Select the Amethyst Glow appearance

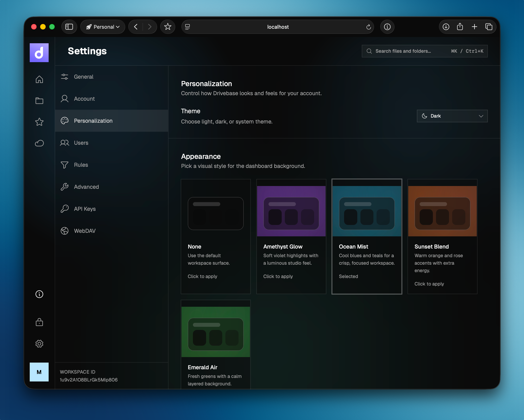[291, 237]
